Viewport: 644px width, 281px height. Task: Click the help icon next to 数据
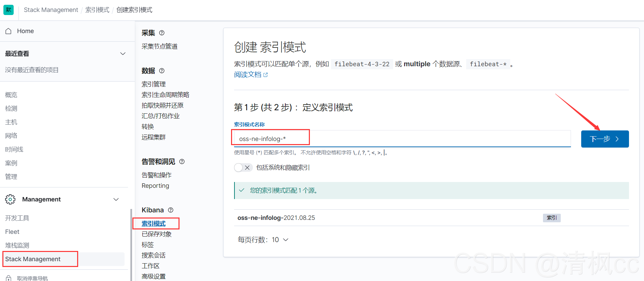pyautogui.click(x=162, y=71)
